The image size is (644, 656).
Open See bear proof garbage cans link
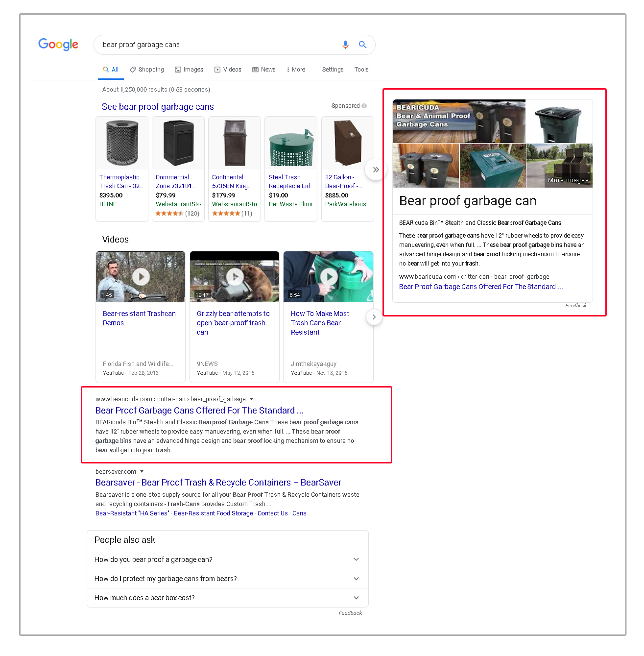(x=158, y=107)
